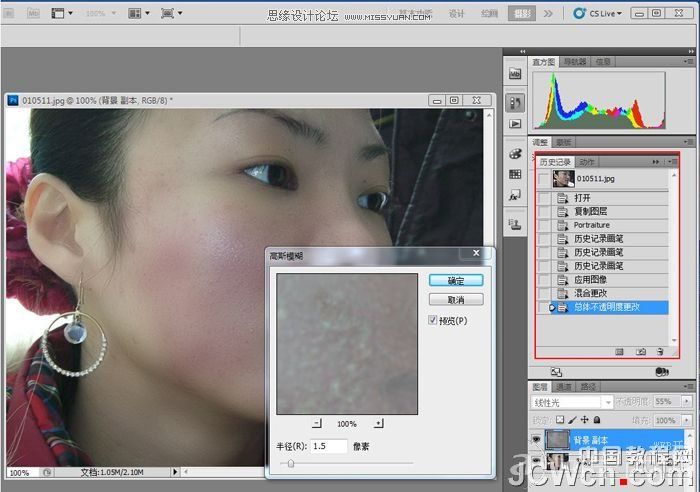This screenshot has height=492, width=700.
Task: Zoom in the Gaussian Blur preview
Action: [379, 423]
